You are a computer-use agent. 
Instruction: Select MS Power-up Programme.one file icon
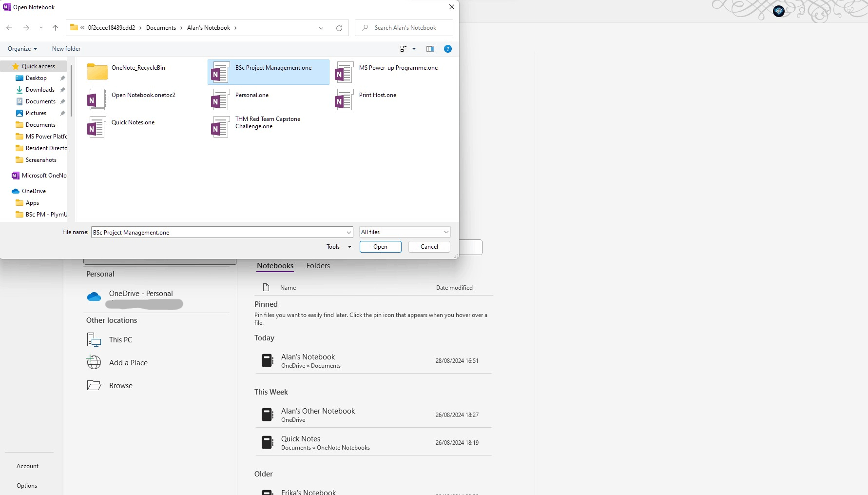click(x=344, y=72)
